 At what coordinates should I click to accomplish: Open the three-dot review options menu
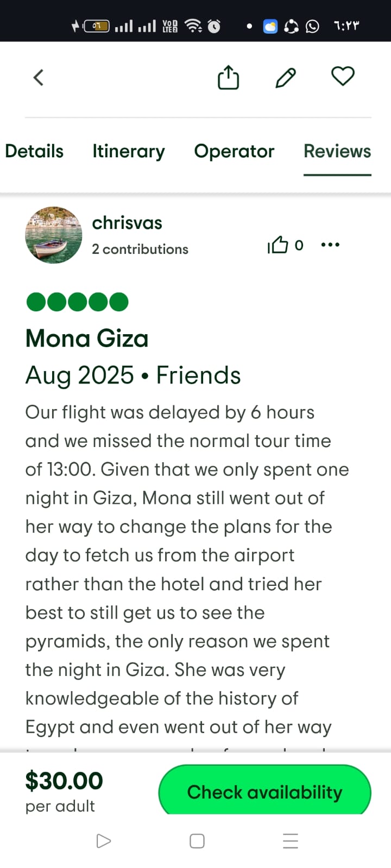click(330, 245)
